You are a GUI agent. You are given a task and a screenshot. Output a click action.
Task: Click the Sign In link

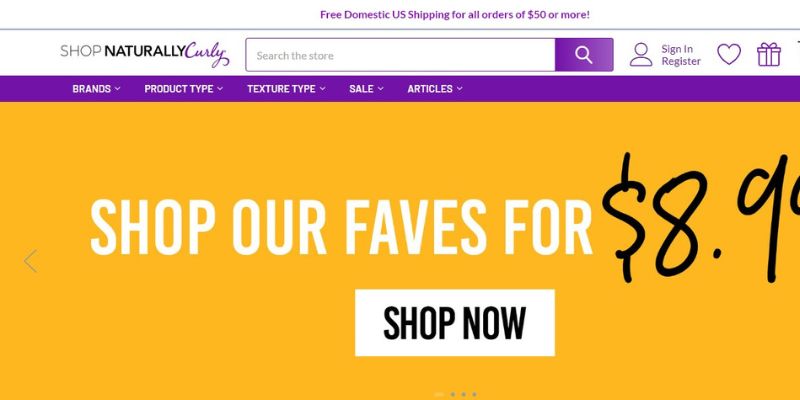coord(677,49)
